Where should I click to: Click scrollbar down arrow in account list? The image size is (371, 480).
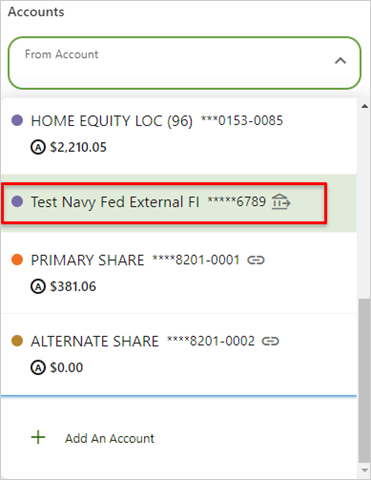pyautogui.click(x=364, y=470)
